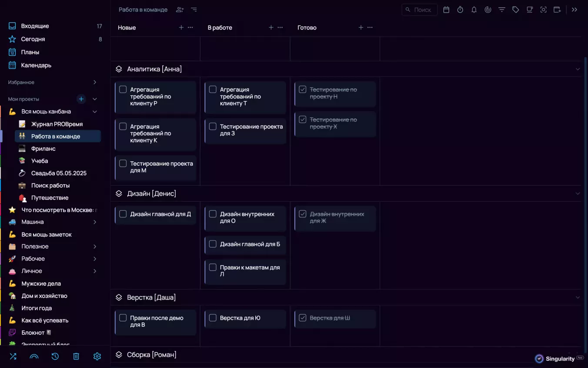The image size is (588, 368).
Task: Click Singularity logo badge
Action: 559,358
